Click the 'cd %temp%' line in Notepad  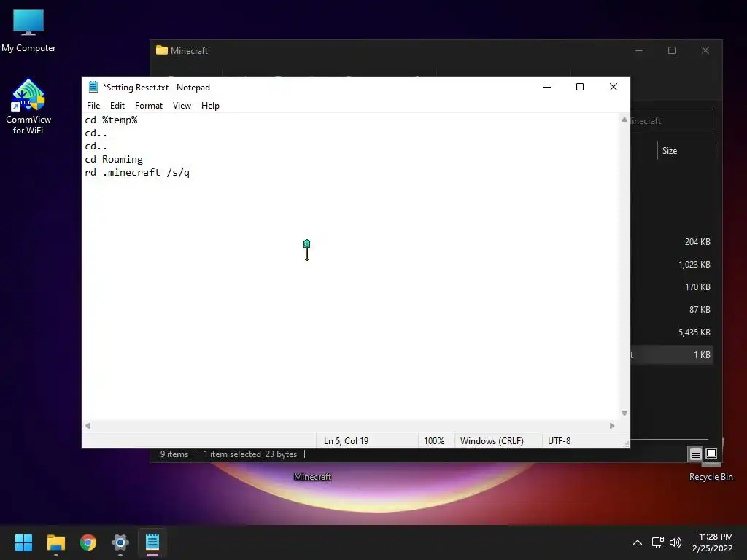(x=111, y=120)
